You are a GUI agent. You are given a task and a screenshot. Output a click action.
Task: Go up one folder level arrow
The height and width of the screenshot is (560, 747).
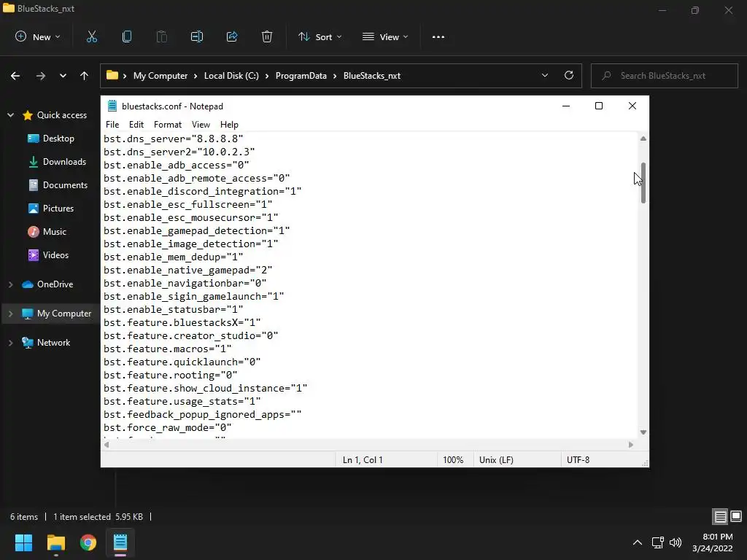[x=85, y=76]
